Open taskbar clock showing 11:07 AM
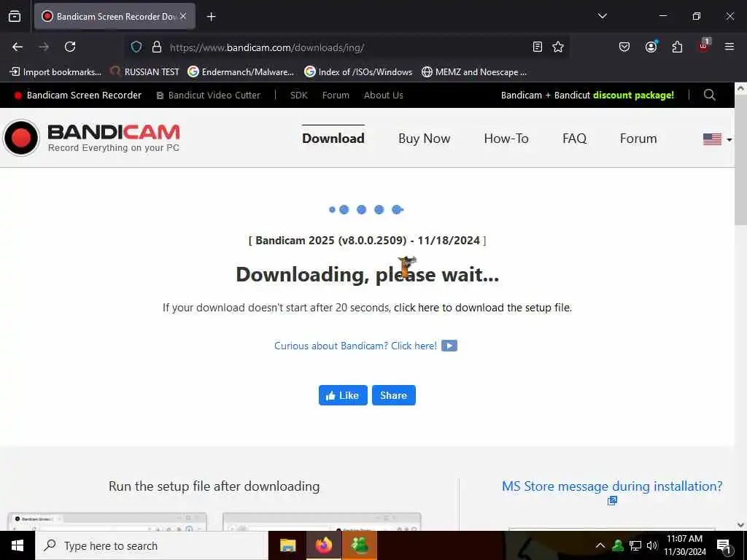The width and height of the screenshot is (747, 560). [684, 545]
